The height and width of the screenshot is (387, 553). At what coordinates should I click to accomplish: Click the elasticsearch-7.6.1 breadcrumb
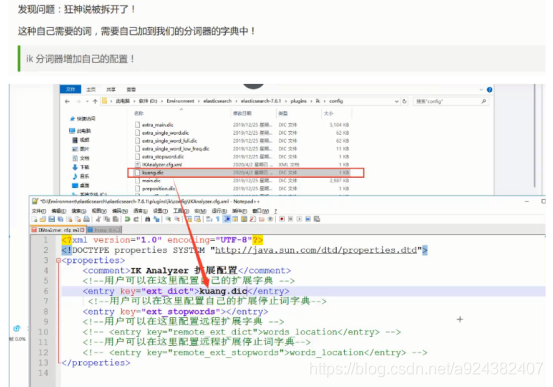coord(261,101)
